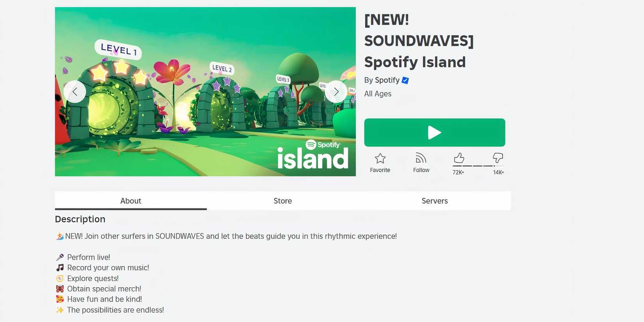The height and width of the screenshot is (322, 644).
Task: Show previous image with left arrow
Action: pos(75,92)
